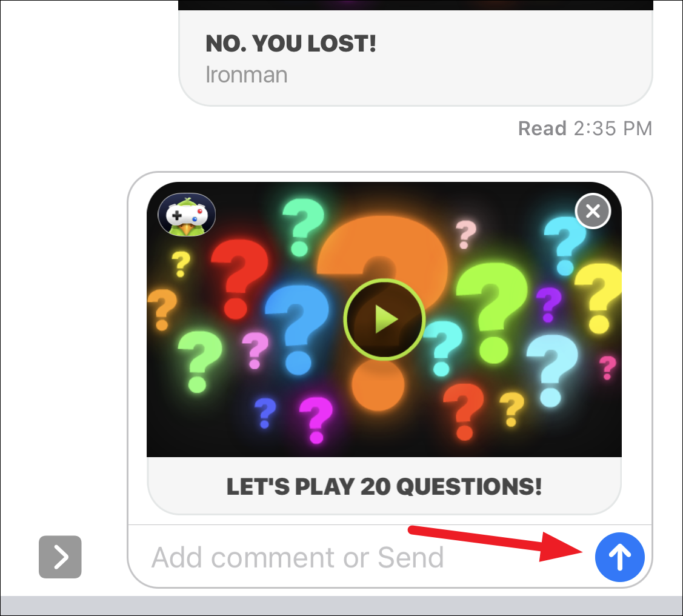
Task: Tap the dark game image strip at top
Action: pyautogui.click(x=416, y=5)
